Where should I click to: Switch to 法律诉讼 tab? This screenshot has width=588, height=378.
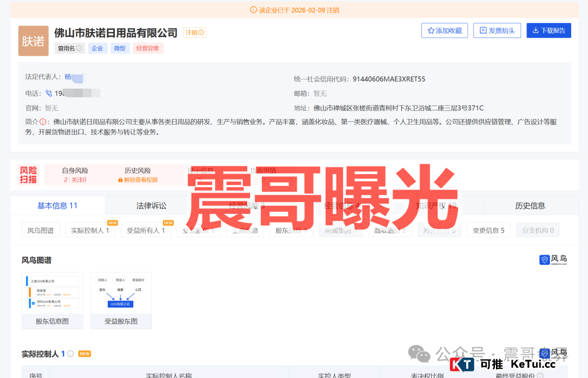(151, 206)
